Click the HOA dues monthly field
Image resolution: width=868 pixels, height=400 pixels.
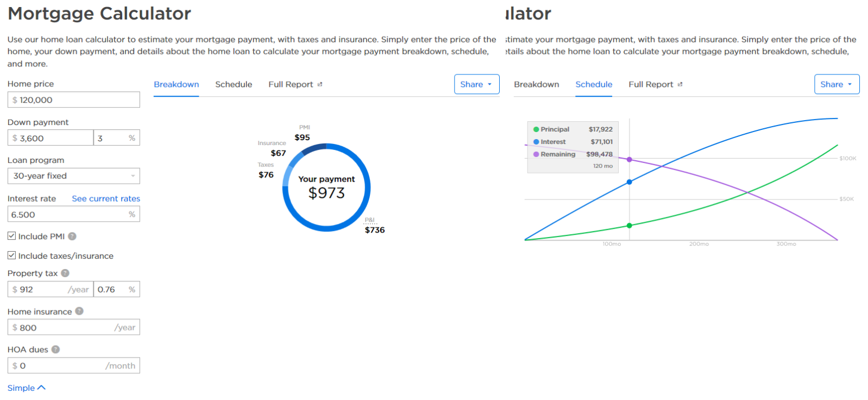coord(74,366)
